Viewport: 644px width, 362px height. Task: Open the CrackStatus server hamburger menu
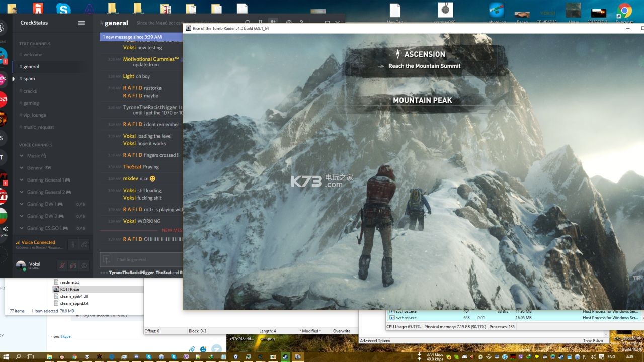pos(82,23)
